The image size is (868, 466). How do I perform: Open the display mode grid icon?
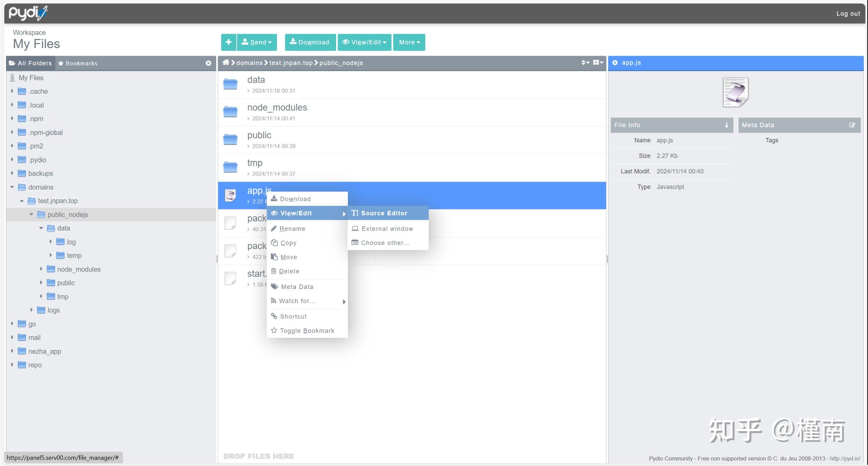(598, 63)
